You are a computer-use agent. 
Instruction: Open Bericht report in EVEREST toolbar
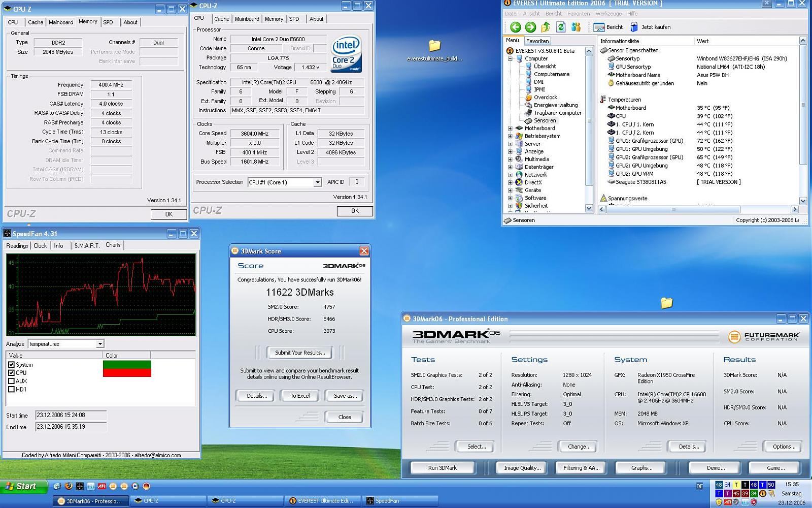coord(608,27)
